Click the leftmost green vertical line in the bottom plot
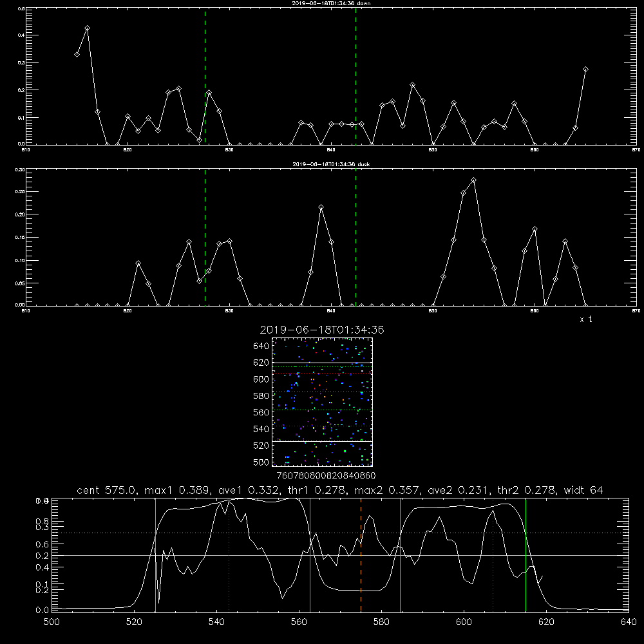This screenshot has width=644, height=644. (155, 555)
